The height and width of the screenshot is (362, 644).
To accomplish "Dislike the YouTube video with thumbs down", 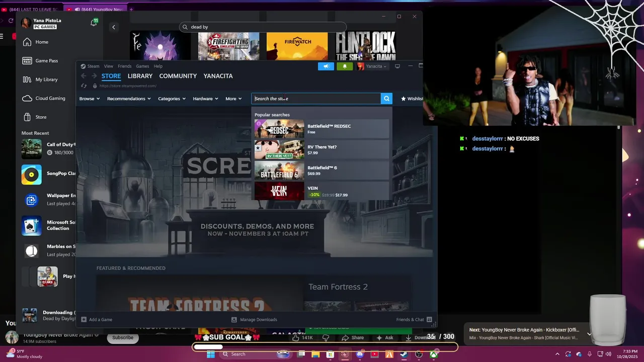I will point(326,338).
